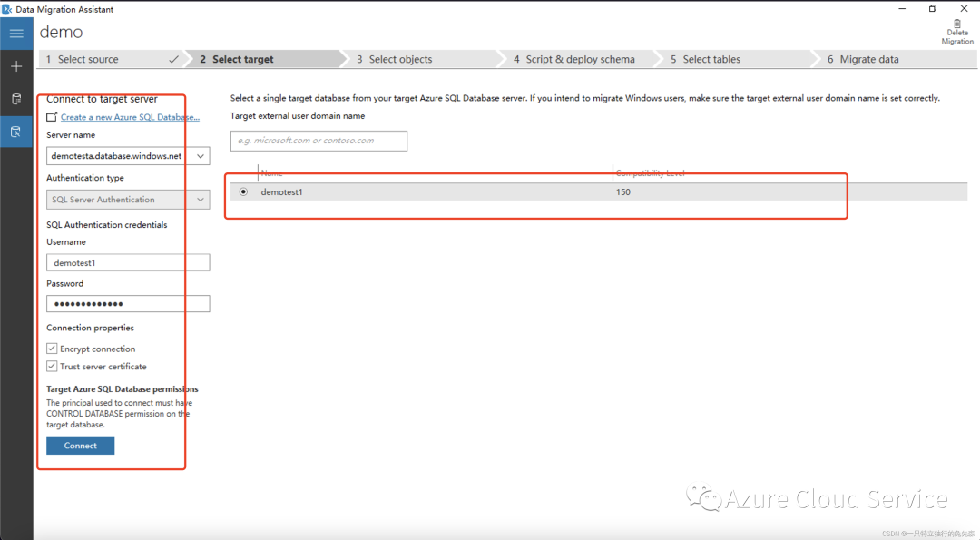Open the Assessments database icon in sidebar

(x=16, y=99)
